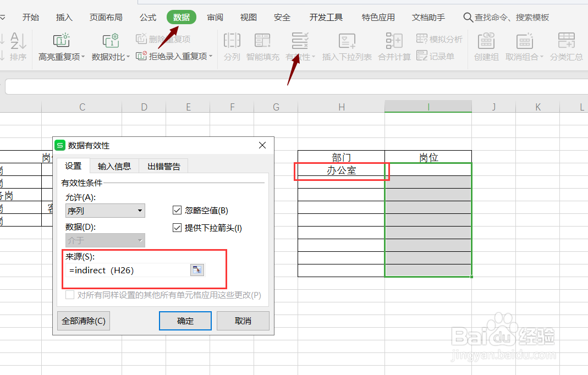Screen dimensions: 588x375
Task: Enable apply changes to all same-setting cells
Action: [x=70, y=295]
